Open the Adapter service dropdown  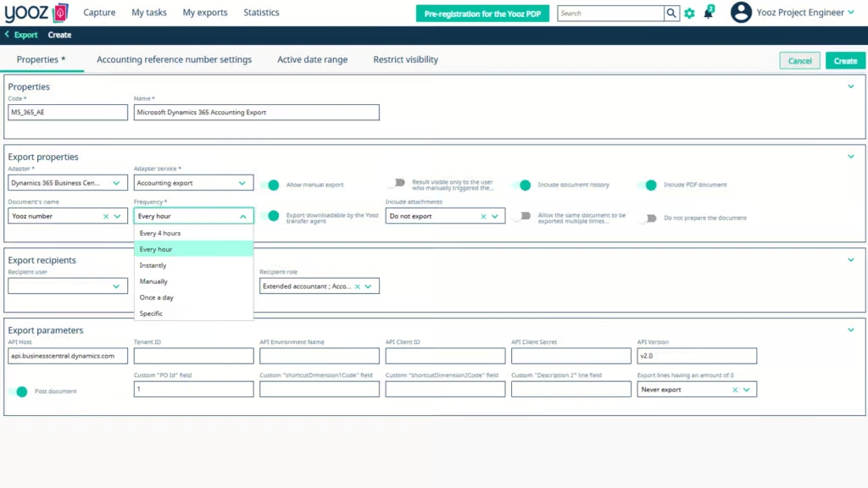point(194,183)
